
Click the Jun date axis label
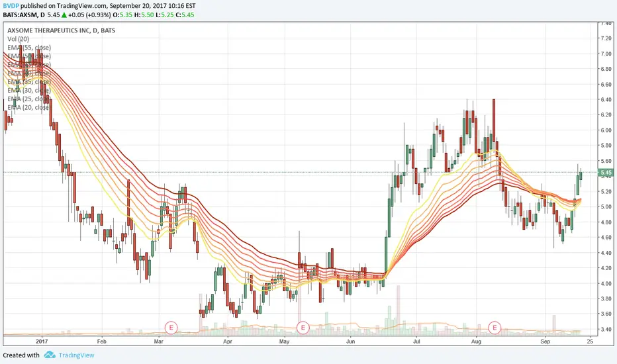click(350, 341)
